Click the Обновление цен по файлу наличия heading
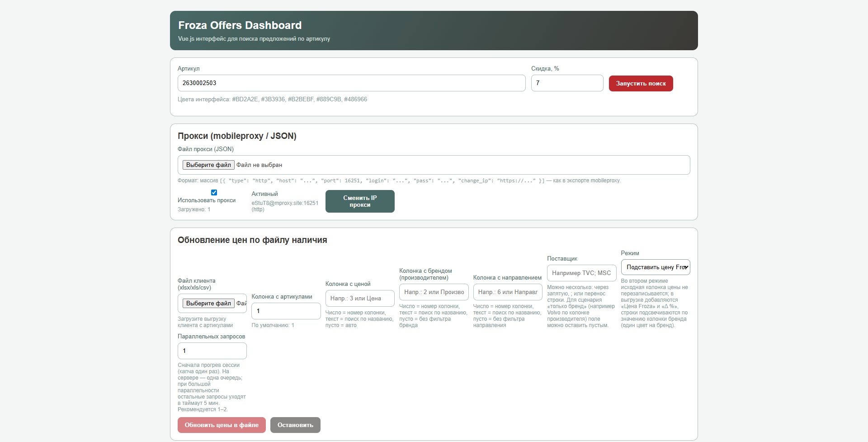The image size is (868, 442). click(x=252, y=240)
